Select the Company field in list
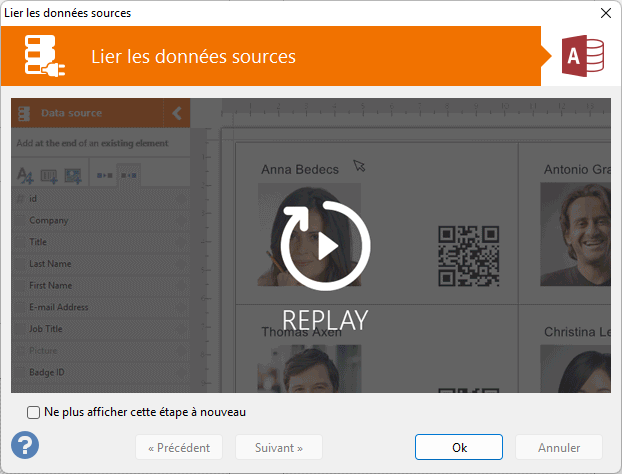 (49, 220)
